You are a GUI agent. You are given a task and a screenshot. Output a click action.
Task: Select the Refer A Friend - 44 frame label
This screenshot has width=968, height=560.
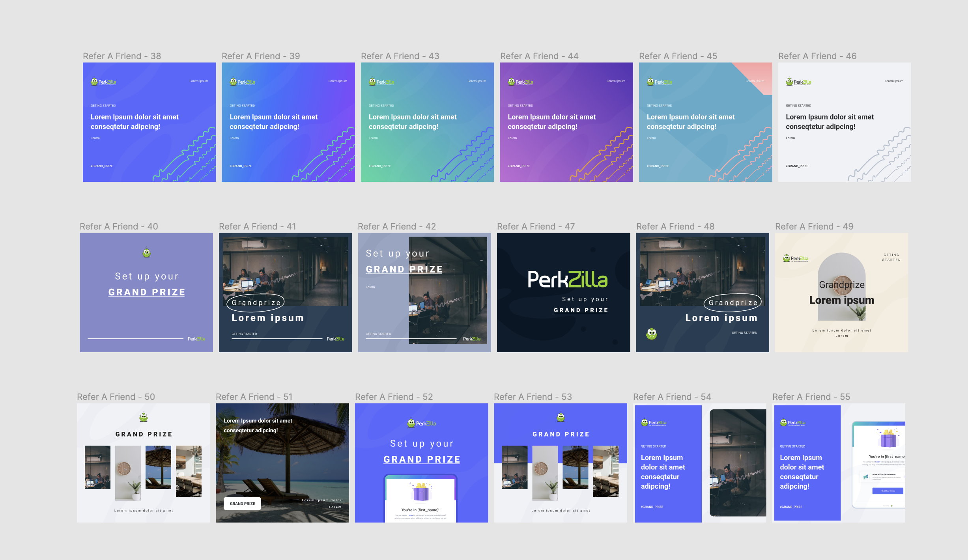pos(539,56)
